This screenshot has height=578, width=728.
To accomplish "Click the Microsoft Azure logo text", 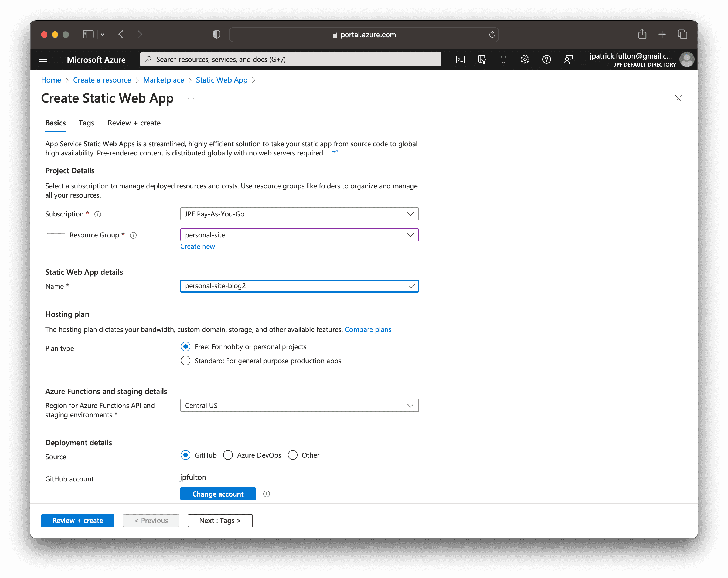I will point(96,60).
